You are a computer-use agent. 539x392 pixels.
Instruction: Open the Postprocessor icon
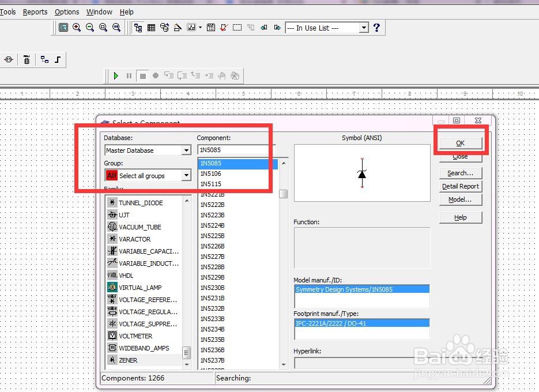point(211,28)
